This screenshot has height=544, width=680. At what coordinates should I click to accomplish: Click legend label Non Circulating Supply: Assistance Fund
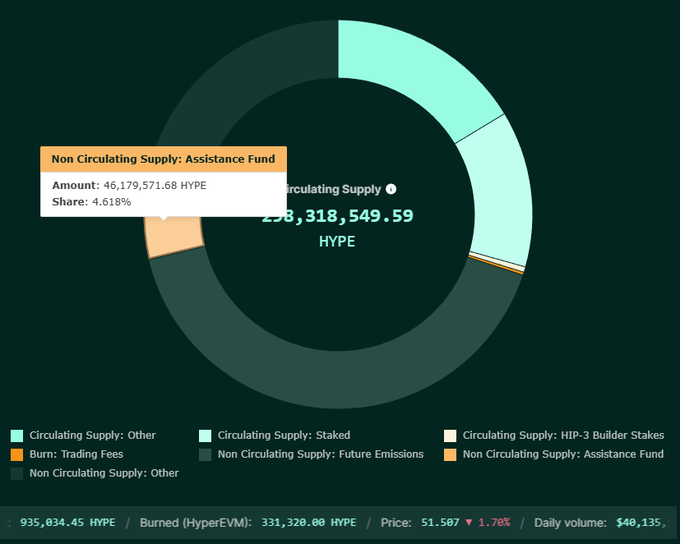click(563, 454)
